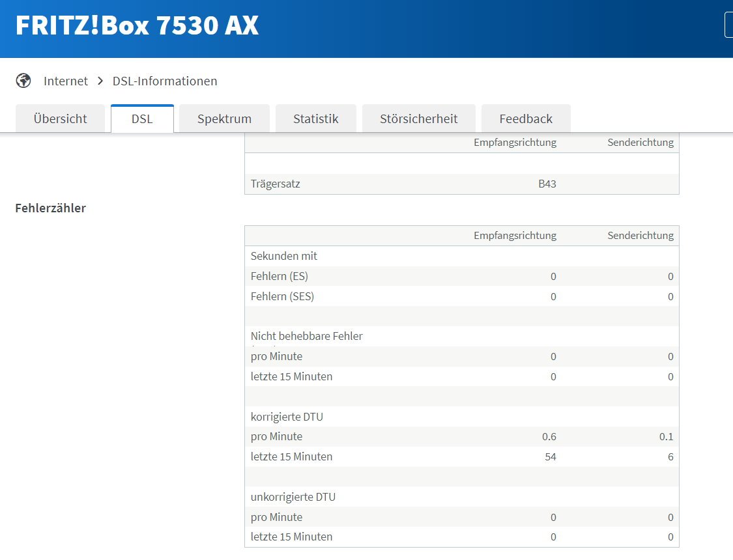Click the FRITZ!Box 7530 AX title

(x=137, y=25)
